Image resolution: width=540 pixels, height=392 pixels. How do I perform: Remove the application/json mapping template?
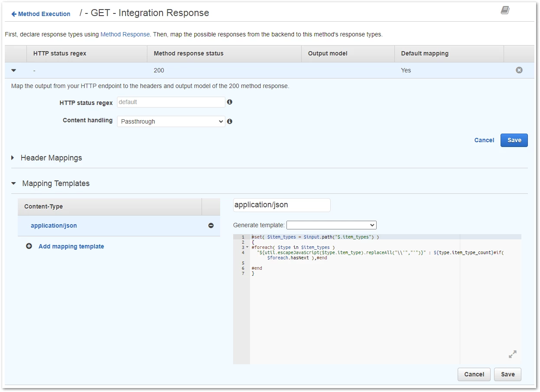coord(211,225)
